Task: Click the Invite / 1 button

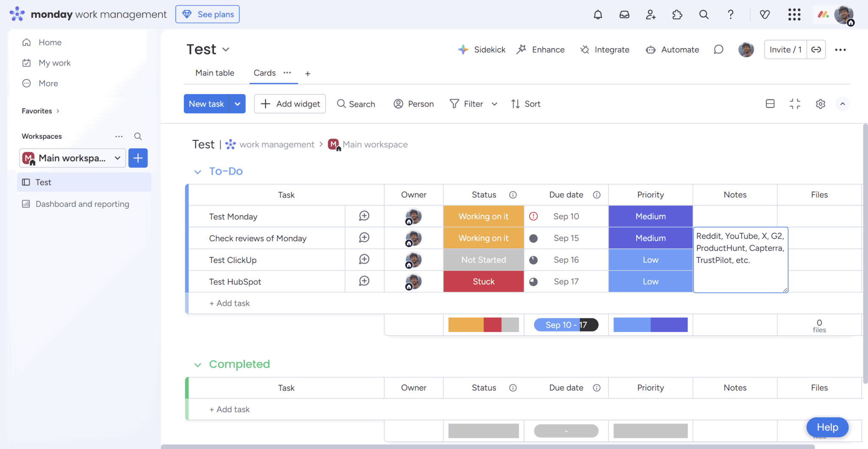Action: coord(785,50)
